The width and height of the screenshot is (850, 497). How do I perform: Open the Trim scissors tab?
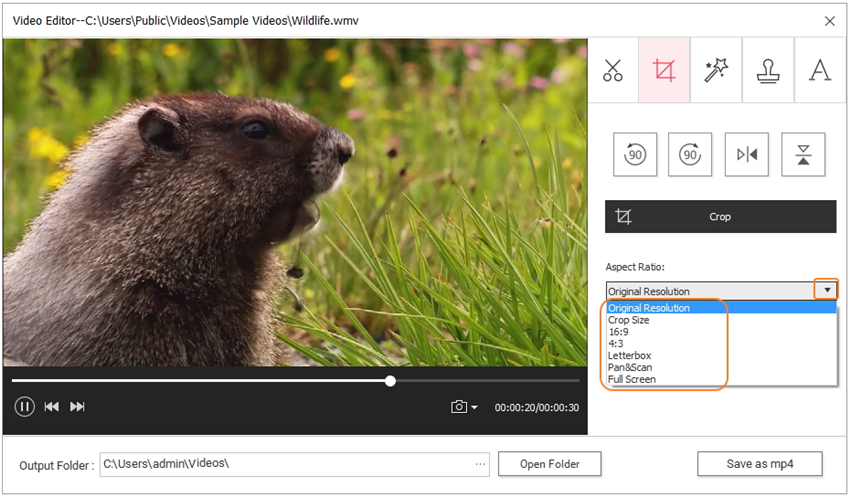[x=613, y=71]
